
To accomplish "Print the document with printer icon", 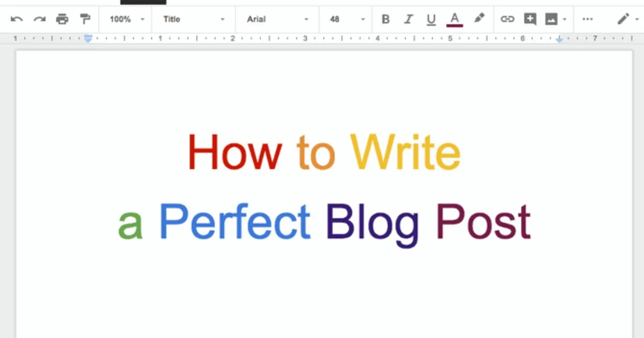I will (62, 19).
